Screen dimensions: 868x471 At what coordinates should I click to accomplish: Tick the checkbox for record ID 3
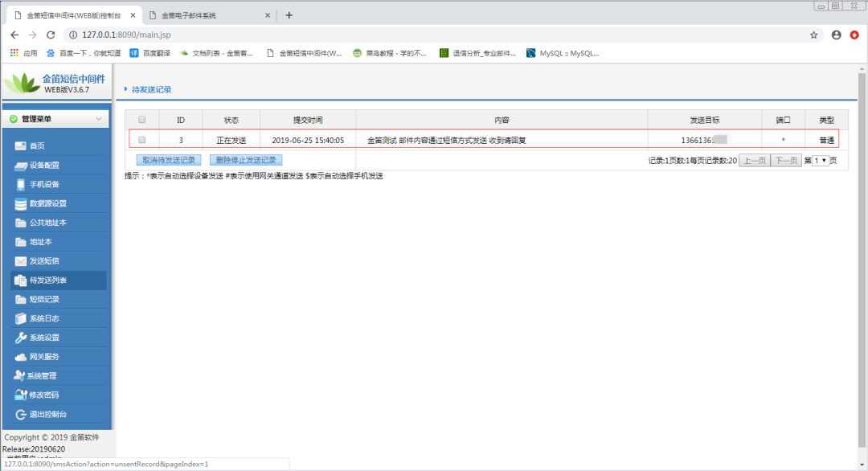(141, 140)
